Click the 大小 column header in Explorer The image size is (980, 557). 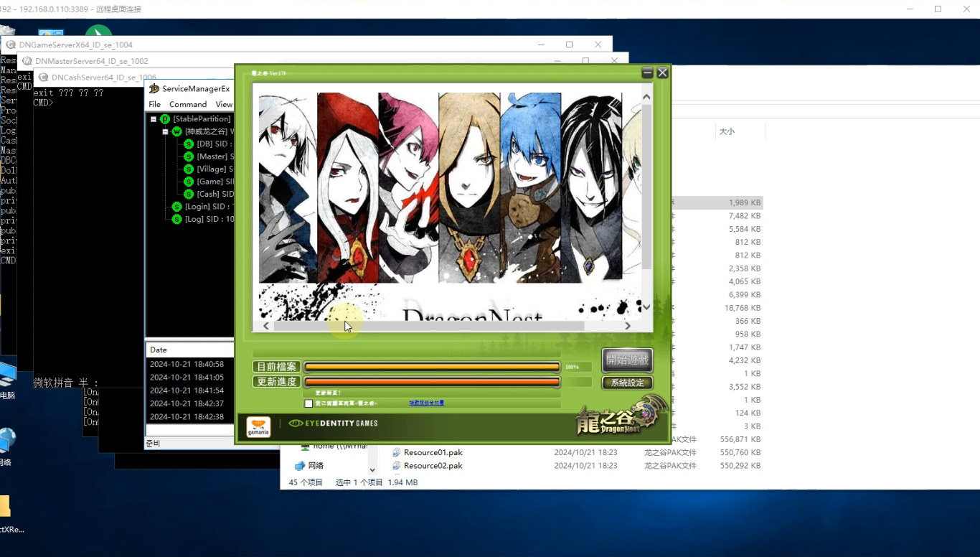(x=727, y=131)
